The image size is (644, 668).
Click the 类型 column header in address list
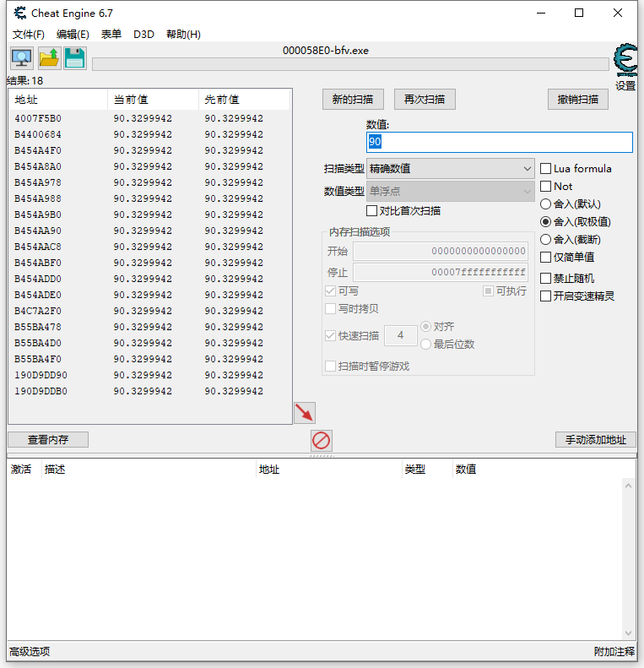coord(427,470)
